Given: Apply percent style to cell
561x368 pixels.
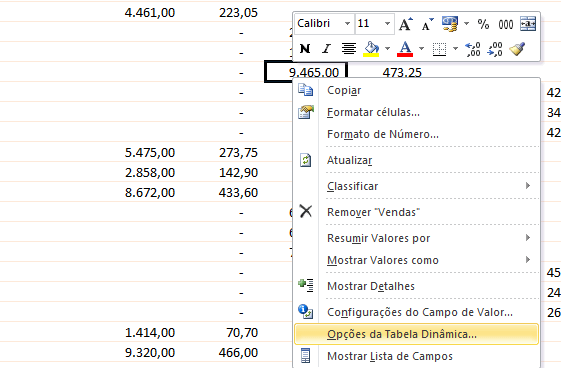Looking at the screenshot, I should pyautogui.click(x=483, y=24).
